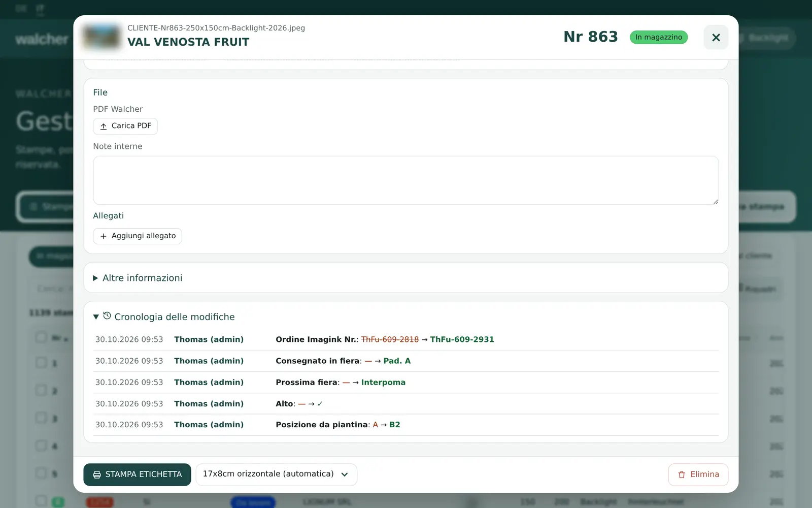Open the label size dropdown 17x8cm orizzontale
The height and width of the screenshot is (508, 812).
coord(277,474)
